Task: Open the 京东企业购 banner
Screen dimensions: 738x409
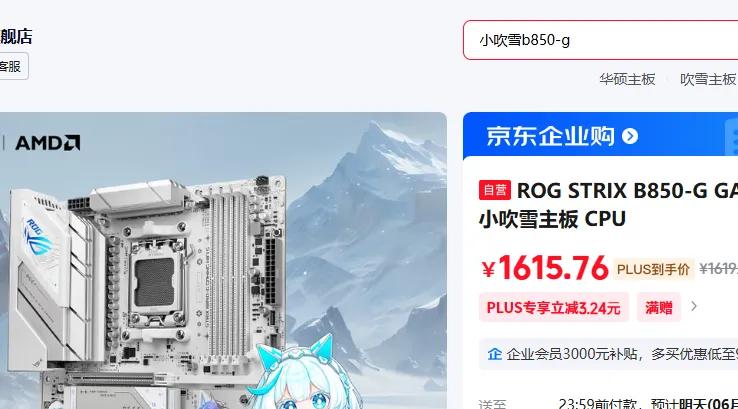Action: pos(550,136)
